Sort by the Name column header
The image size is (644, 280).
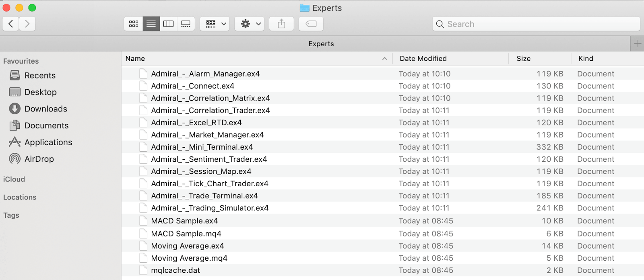(x=257, y=59)
